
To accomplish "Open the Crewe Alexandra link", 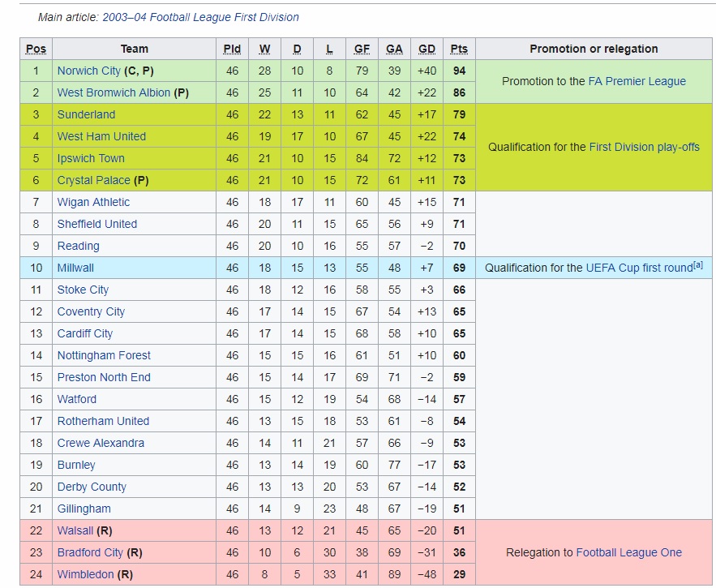I will click(101, 443).
